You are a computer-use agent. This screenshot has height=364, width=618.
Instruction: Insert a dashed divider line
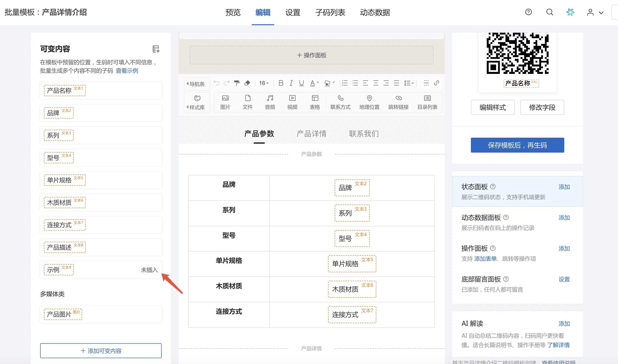(x=426, y=83)
